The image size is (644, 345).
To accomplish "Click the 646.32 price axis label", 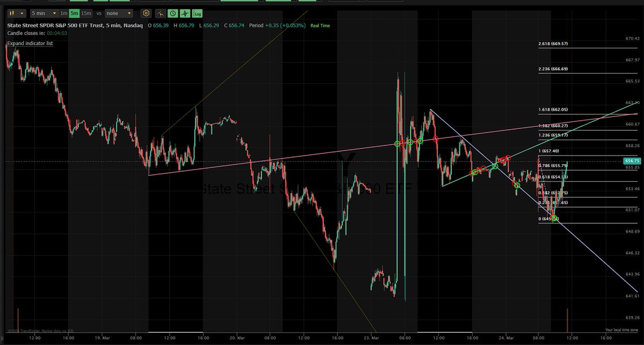I will point(632,253).
